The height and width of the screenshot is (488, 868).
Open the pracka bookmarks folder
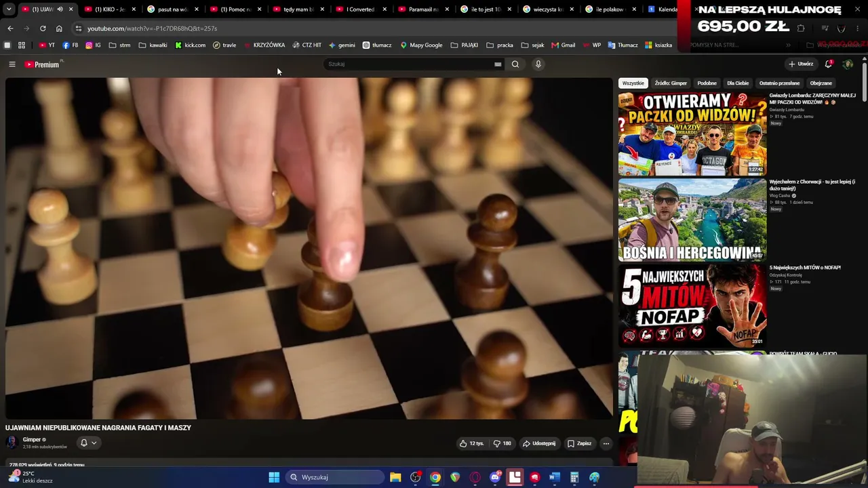pos(500,45)
